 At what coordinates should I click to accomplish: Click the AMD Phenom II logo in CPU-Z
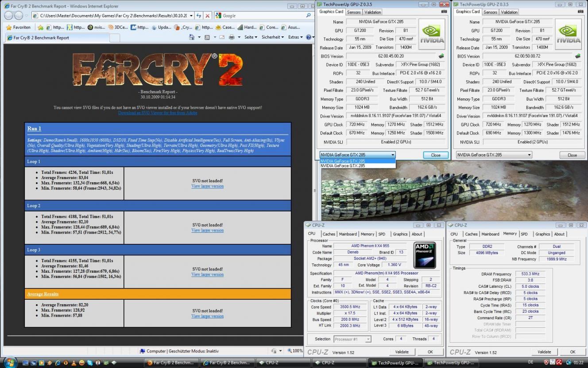[x=425, y=255]
